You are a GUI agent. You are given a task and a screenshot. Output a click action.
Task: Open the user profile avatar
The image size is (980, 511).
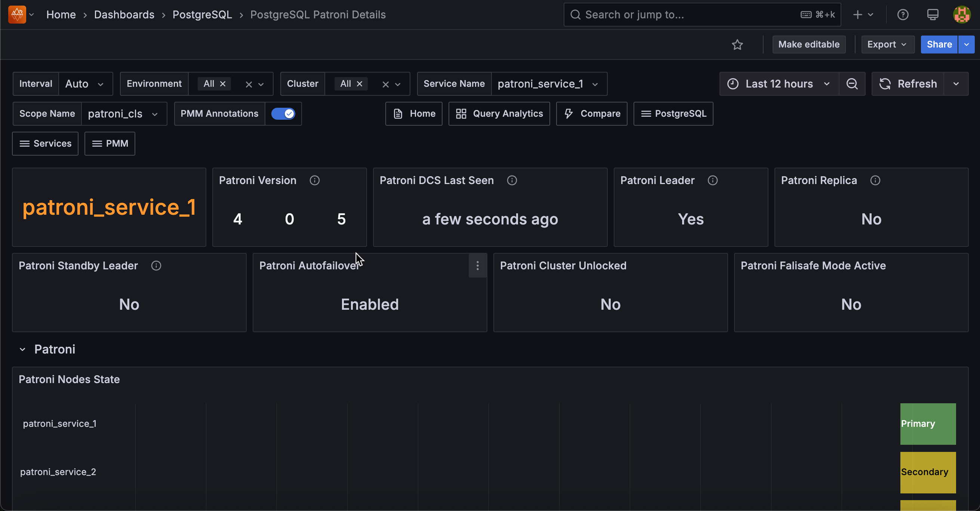[x=962, y=15]
